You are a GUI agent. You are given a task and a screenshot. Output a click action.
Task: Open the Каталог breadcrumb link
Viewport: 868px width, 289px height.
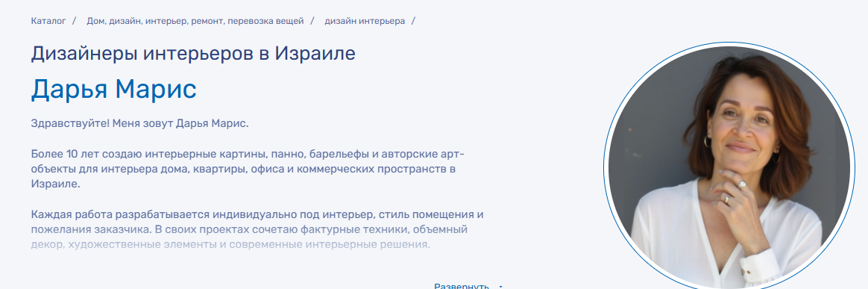click(x=48, y=21)
